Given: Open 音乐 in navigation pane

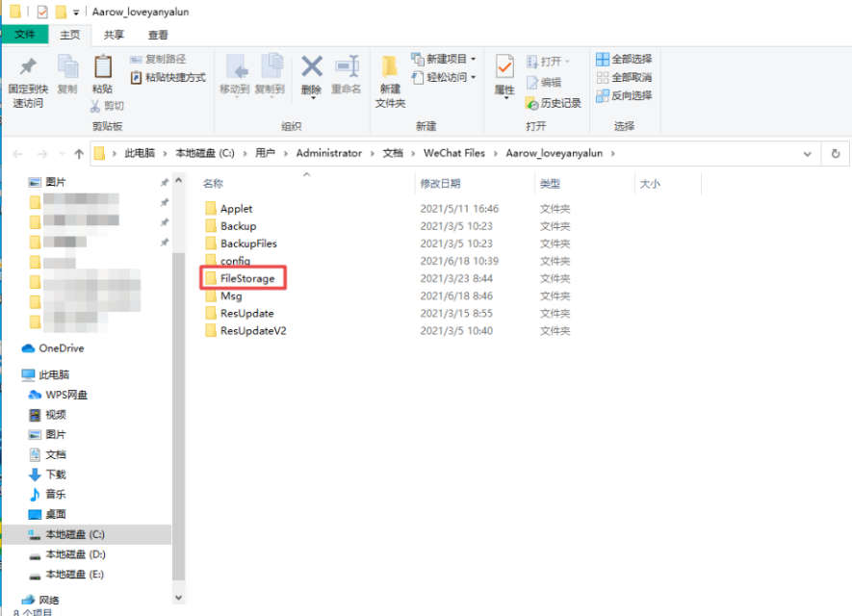Looking at the screenshot, I should [x=55, y=494].
